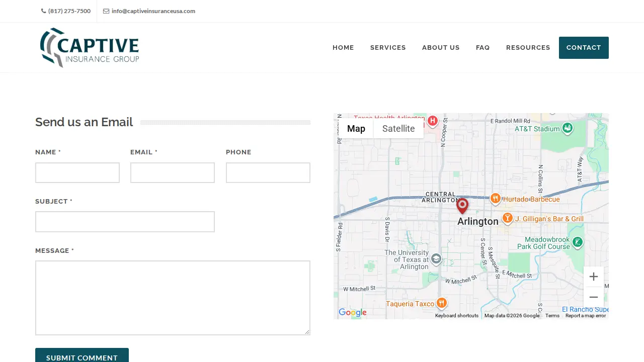644x362 pixels.
Task: Select the red Arlington map pin
Action: click(462, 206)
